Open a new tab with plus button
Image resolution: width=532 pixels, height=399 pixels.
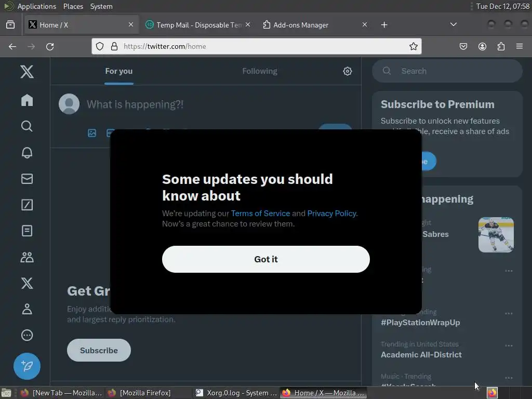tap(384, 25)
